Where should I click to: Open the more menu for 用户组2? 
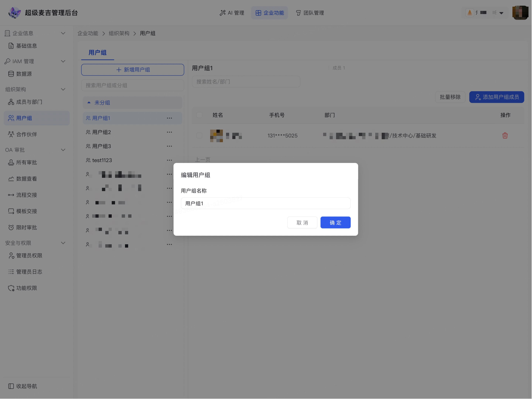(x=169, y=132)
